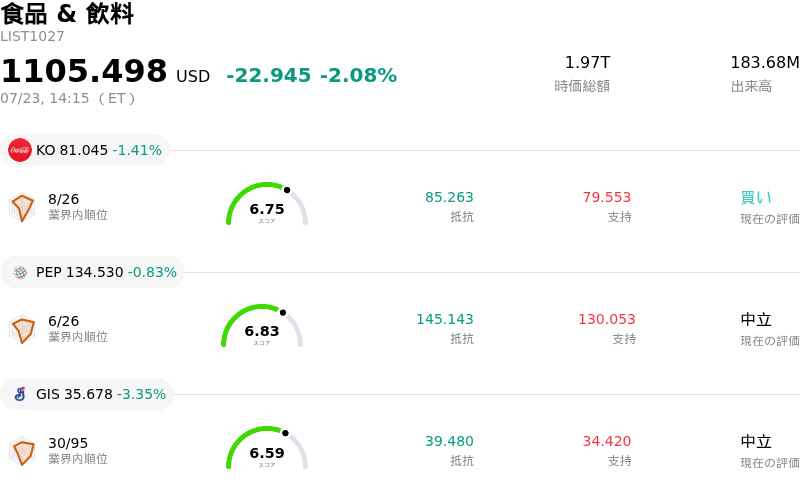This screenshot has height=488, width=800.
Task: Open KO radar chart icon
Action: coord(22,207)
